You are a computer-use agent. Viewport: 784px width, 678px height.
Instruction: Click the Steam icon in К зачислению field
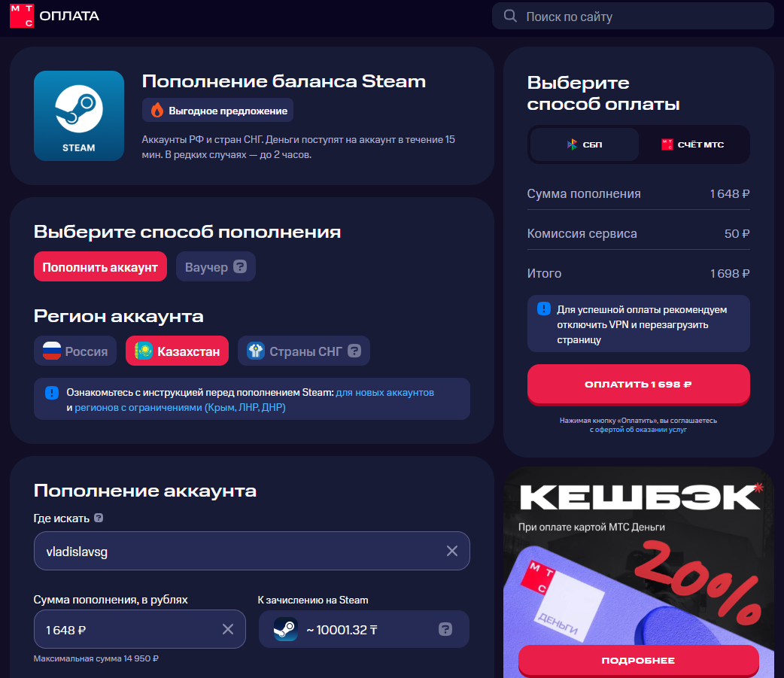click(x=285, y=629)
